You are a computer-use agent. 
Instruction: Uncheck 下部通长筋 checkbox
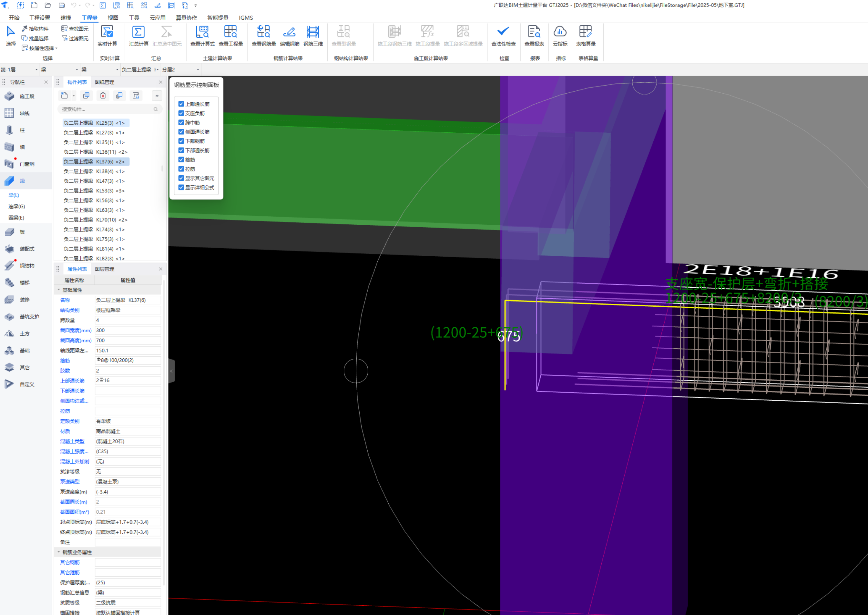(181, 150)
